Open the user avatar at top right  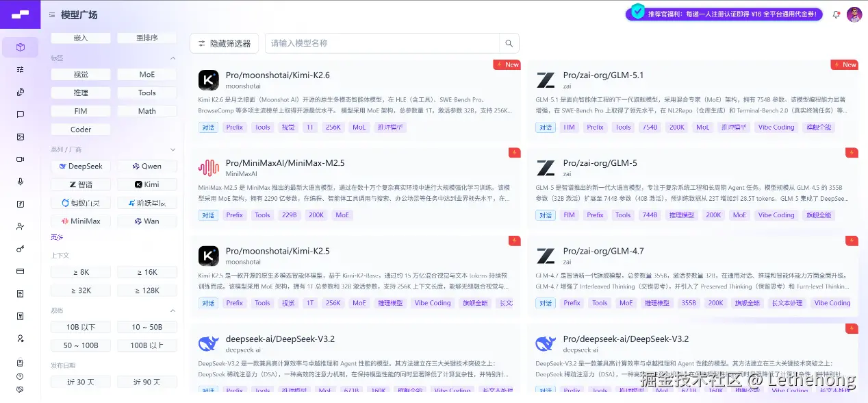854,14
